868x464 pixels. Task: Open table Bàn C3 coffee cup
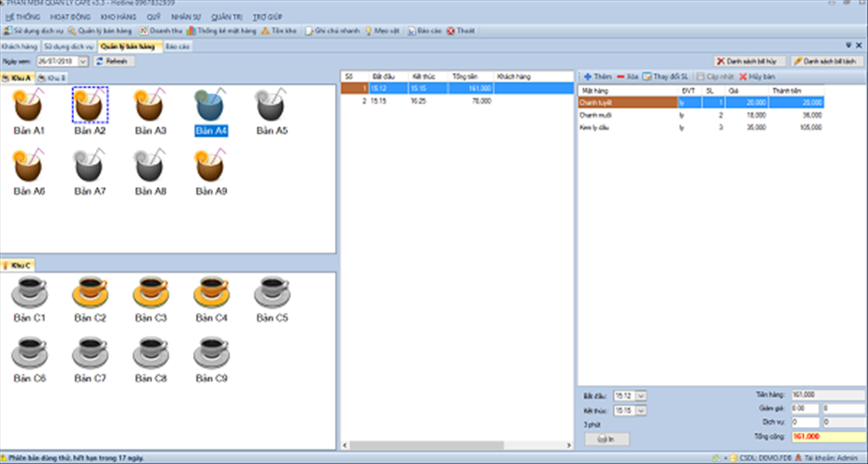[x=149, y=291]
